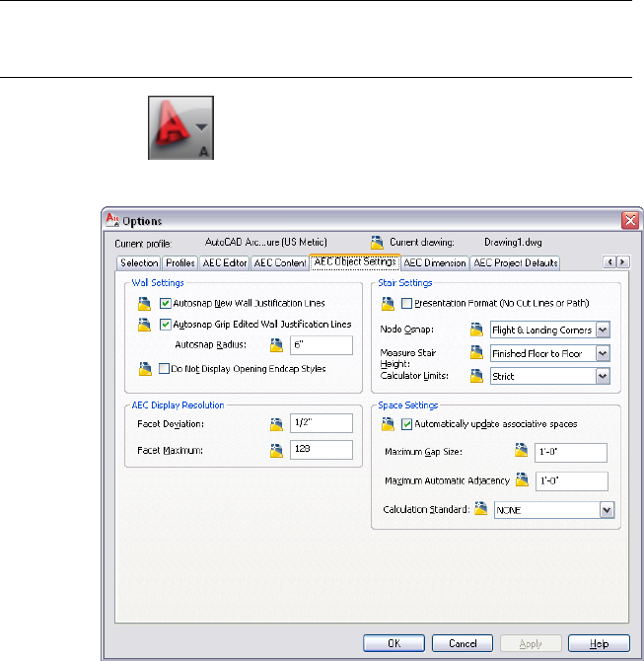Click the Facet Maximum input field
This screenshot has height=661, width=644.
pos(322,449)
